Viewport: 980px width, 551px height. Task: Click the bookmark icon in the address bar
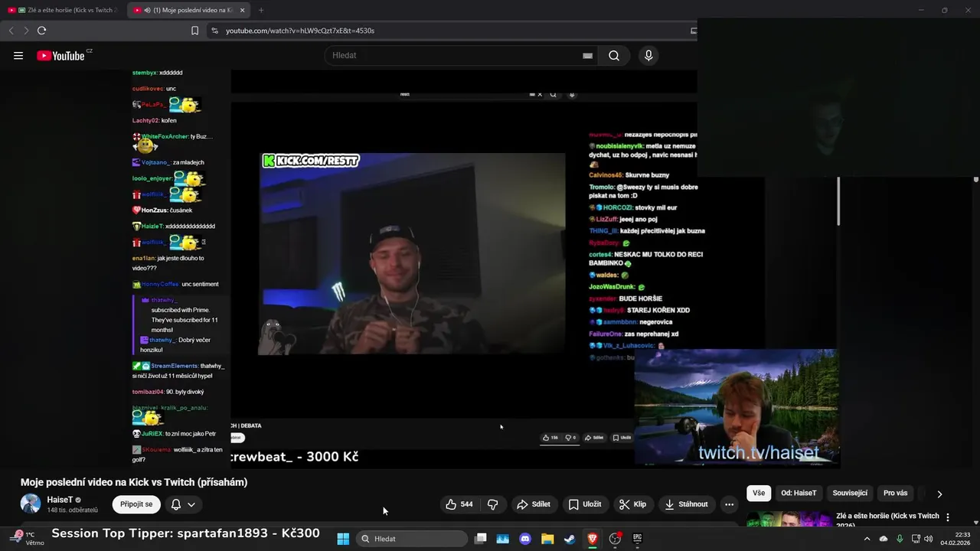(x=194, y=31)
